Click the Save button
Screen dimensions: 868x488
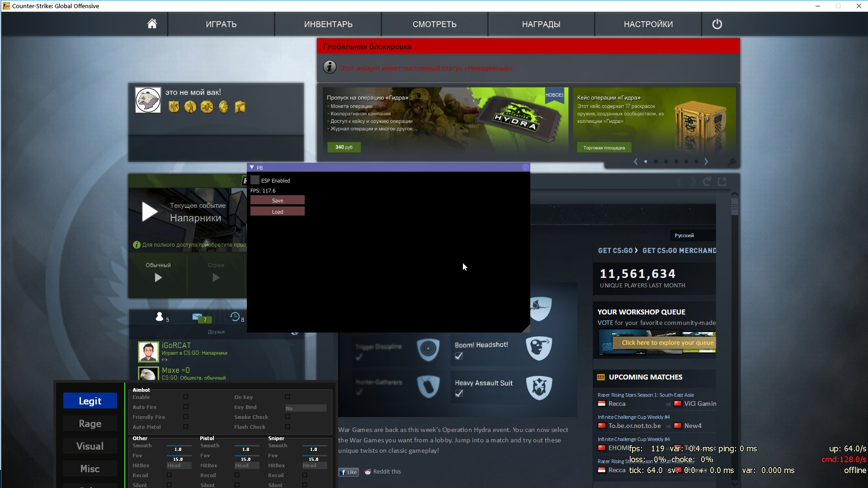coord(278,200)
